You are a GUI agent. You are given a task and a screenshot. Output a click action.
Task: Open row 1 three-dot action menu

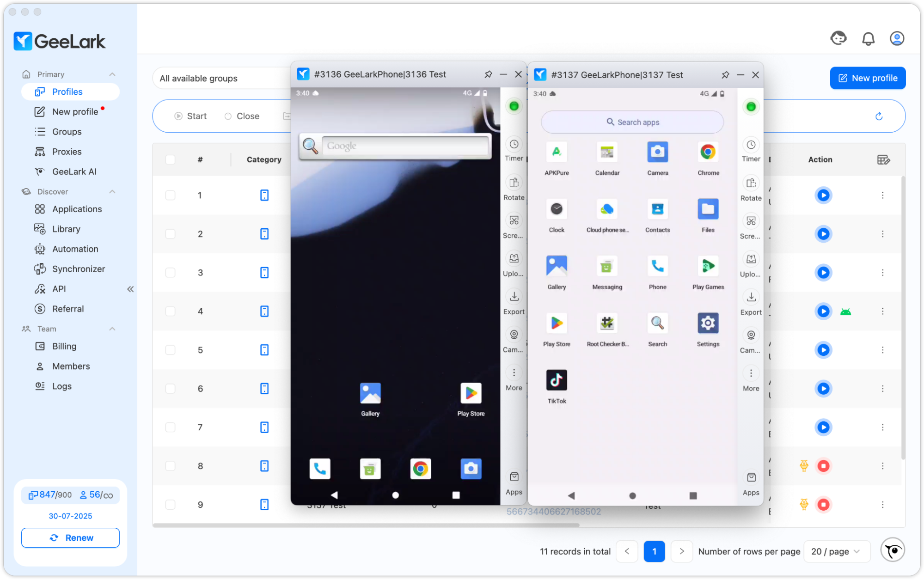882,195
